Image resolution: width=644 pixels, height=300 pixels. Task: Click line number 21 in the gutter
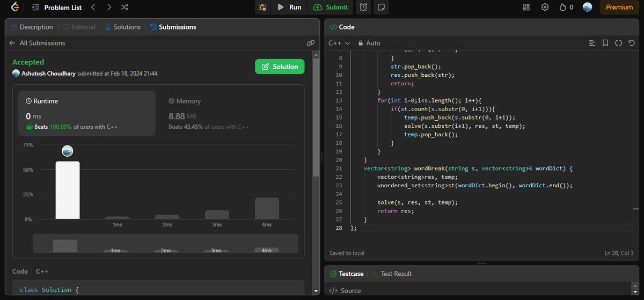(338, 169)
